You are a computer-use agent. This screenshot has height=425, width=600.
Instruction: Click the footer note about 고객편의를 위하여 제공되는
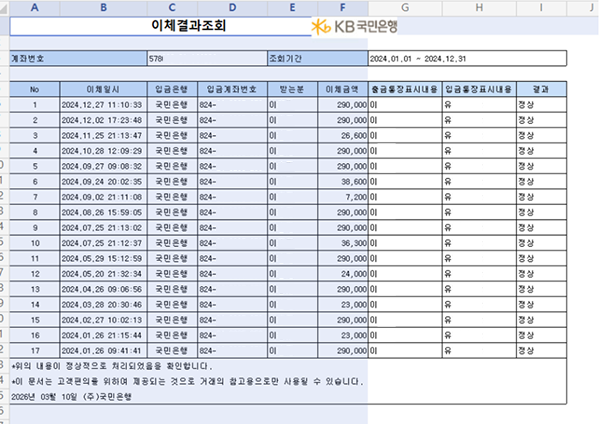(187, 381)
